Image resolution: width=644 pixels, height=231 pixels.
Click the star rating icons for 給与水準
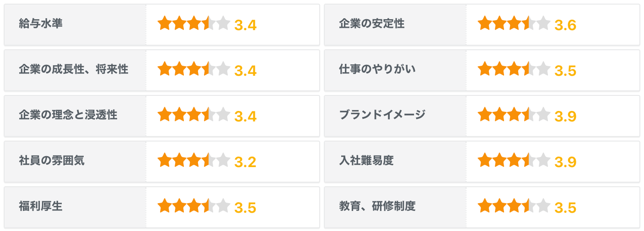point(193,23)
